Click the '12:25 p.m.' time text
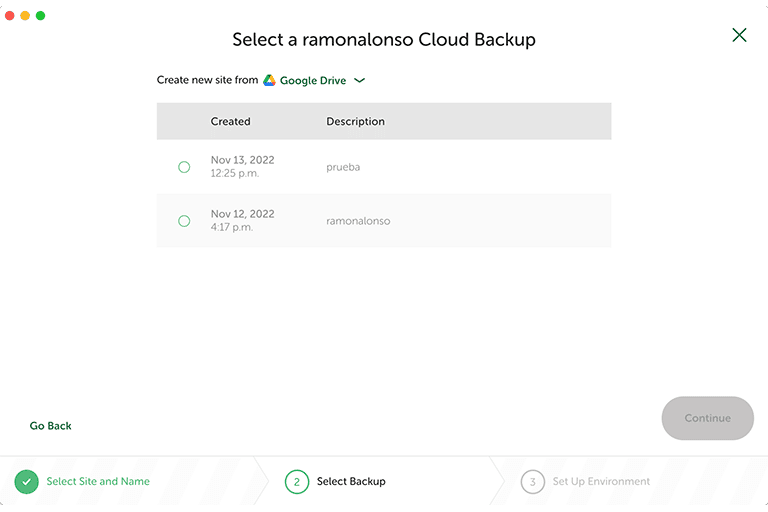The height and width of the screenshot is (512, 768). coord(235,173)
